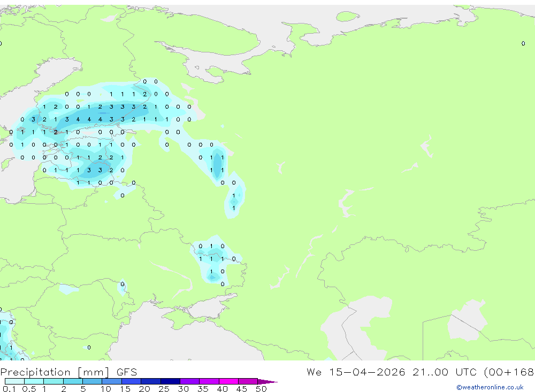Select the 40–45 mm magenta legend swatch
The height and width of the screenshot is (392, 535).
[228, 381]
